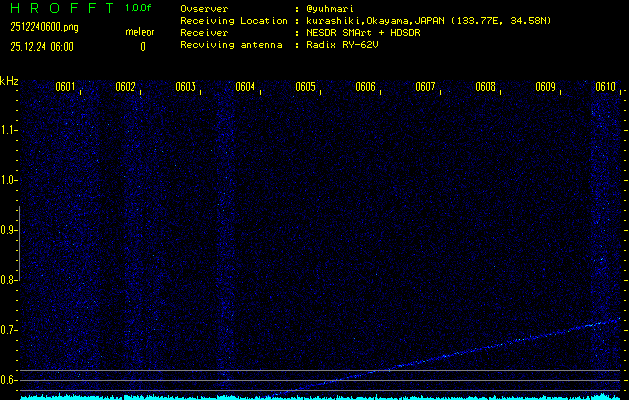Click the 0601 time marker
The height and width of the screenshot is (400, 629).
click(x=65, y=87)
